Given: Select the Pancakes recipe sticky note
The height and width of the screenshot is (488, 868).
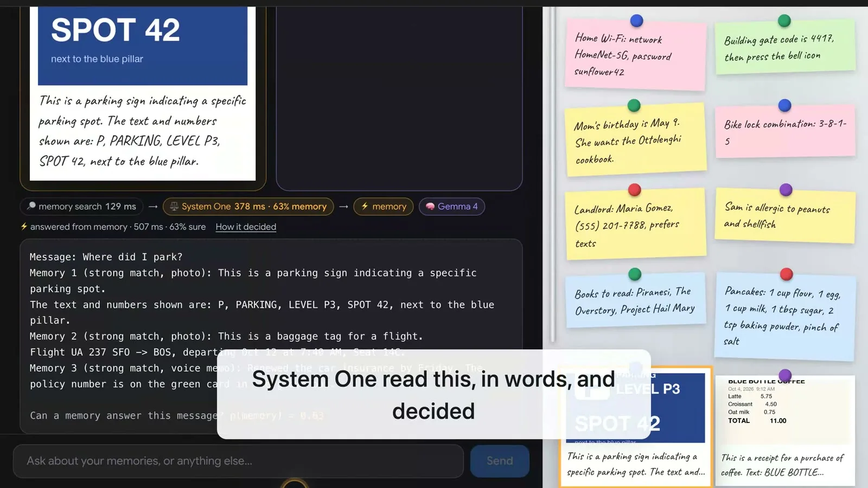Looking at the screenshot, I should pyautogui.click(x=785, y=317).
